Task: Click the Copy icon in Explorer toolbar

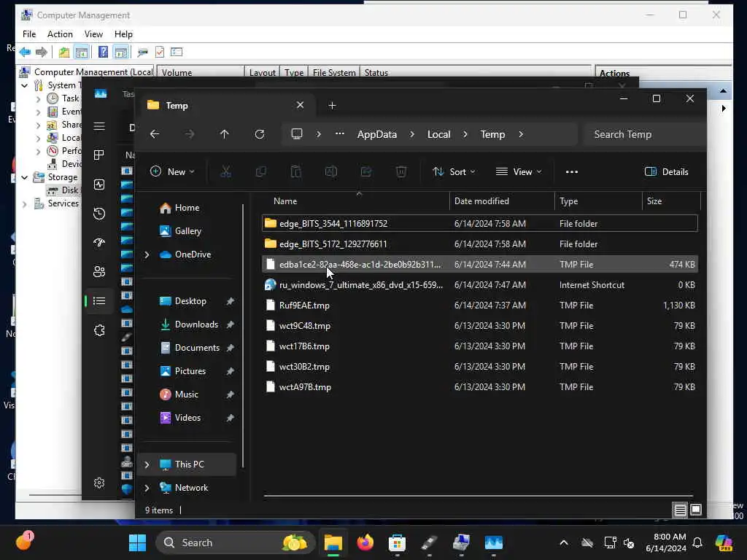Action: (x=261, y=172)
